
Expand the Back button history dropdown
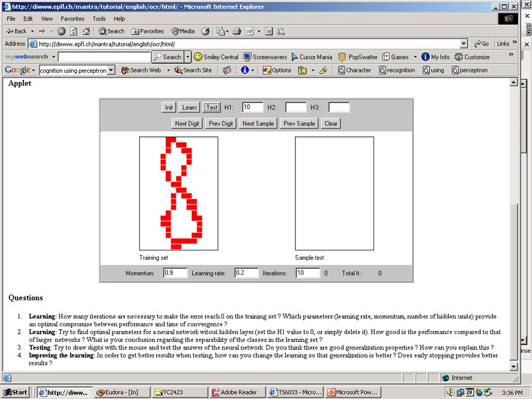point(32,31)
